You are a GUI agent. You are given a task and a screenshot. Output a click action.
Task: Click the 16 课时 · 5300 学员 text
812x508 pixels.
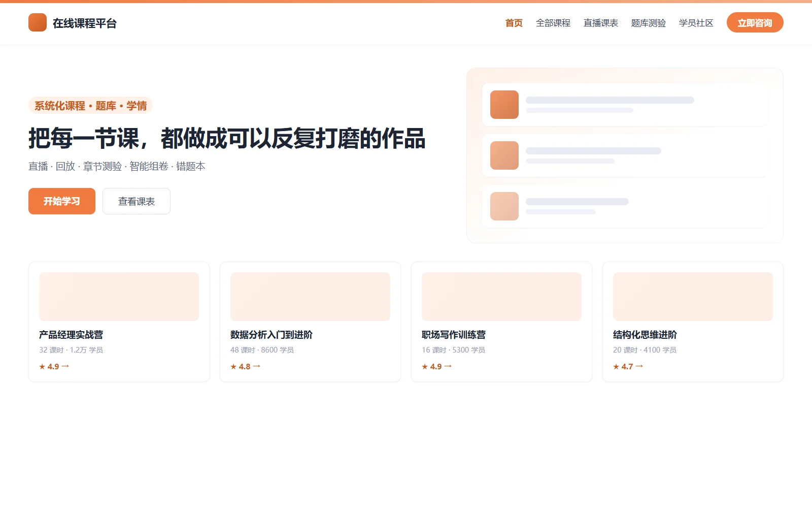coord(454,350)
